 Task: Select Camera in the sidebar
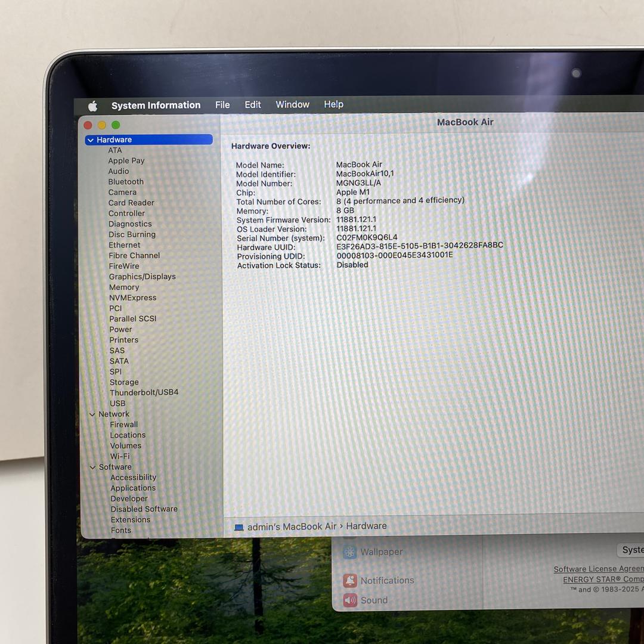click(x=122, y=192)
